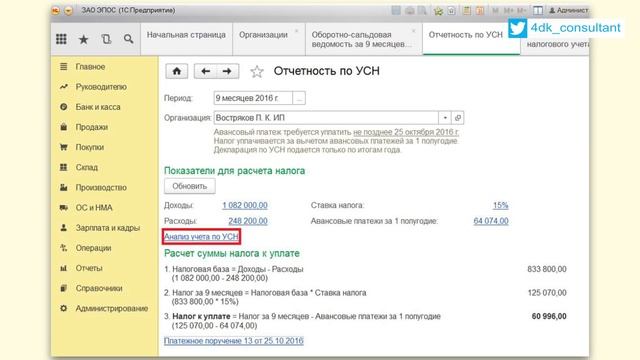Open the period selection ellipsis button
Screen dimensions: 640x360
(x=299, y=98)
